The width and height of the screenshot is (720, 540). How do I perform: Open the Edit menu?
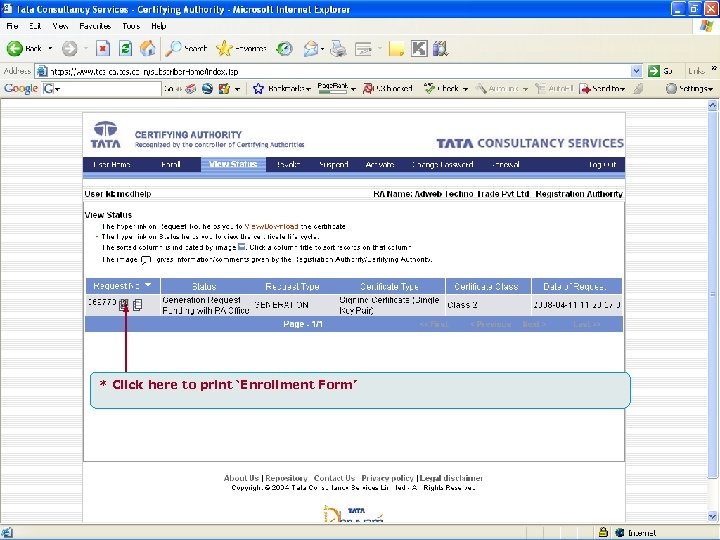coord(35,26)
